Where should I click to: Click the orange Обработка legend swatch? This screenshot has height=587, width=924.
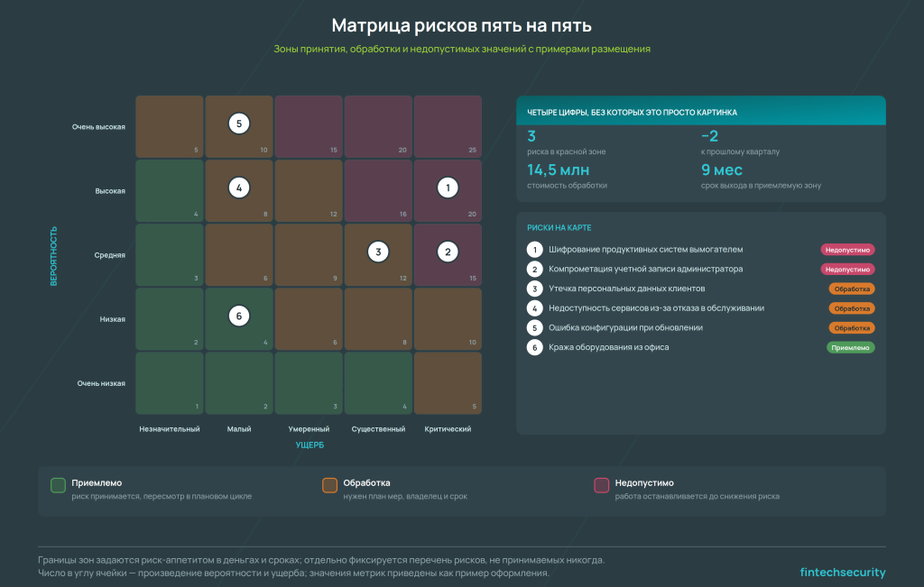coord(330,485)
